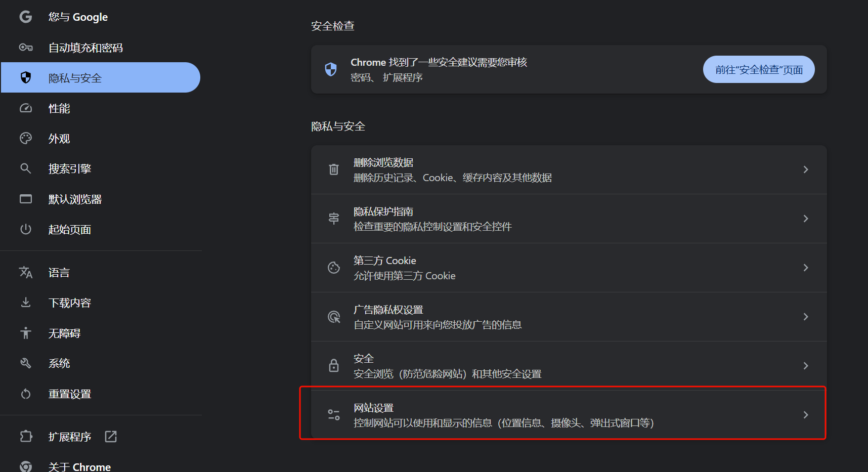
Task: Click the speedometer icon beside 性能
Action: tap(26, 108)
